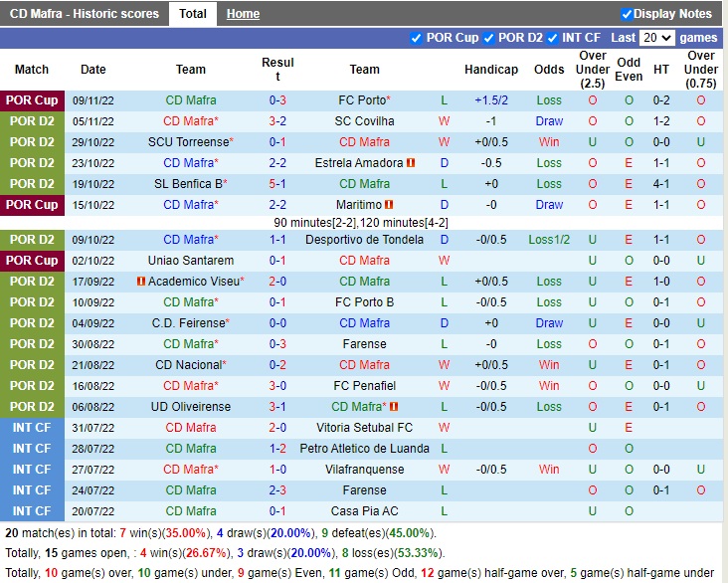Click the Petro Atletico de Luanda team
Screen dimensions: 728x583
(x=364, y=449)
